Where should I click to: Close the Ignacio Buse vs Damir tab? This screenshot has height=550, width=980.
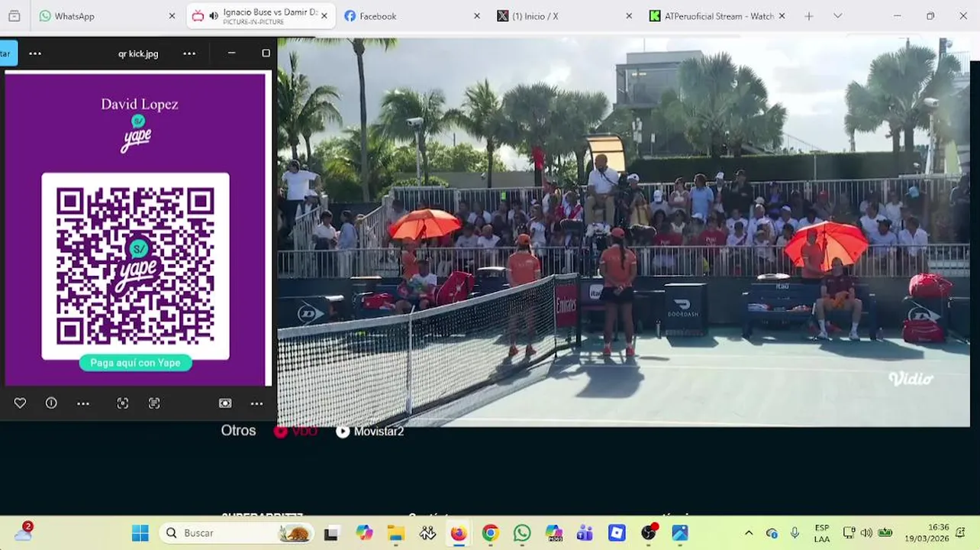[x=324, y=16]
